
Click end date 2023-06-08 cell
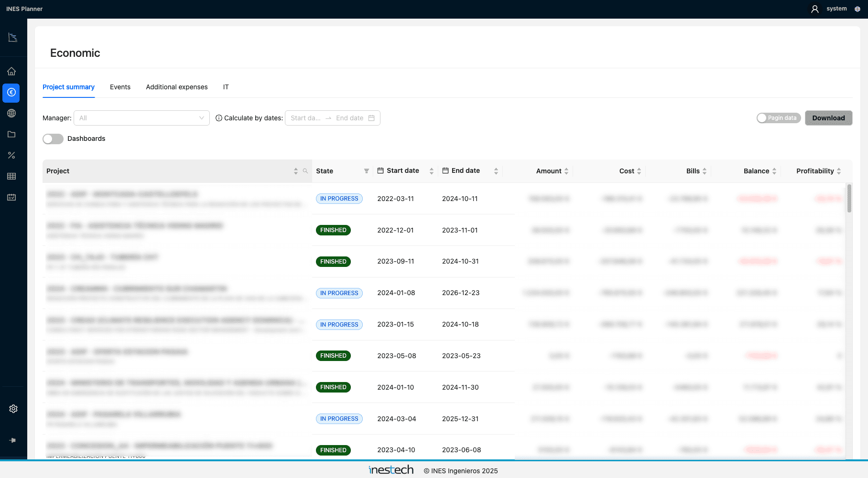point(462,450)
